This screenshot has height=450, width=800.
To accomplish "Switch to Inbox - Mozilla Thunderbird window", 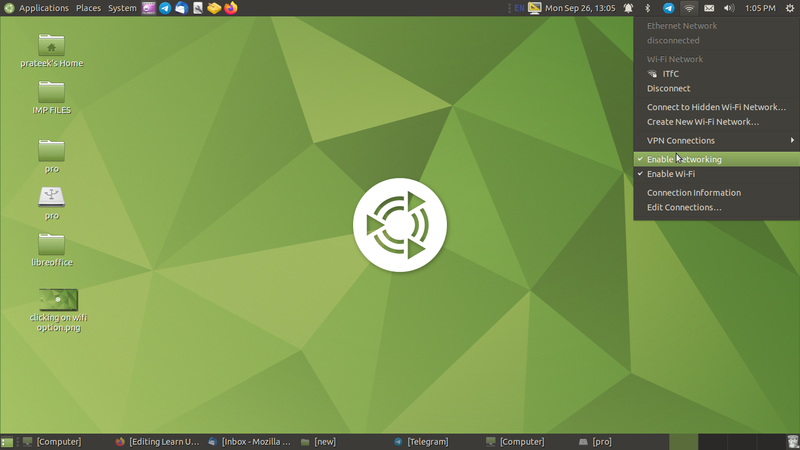I will pos(249,442).
